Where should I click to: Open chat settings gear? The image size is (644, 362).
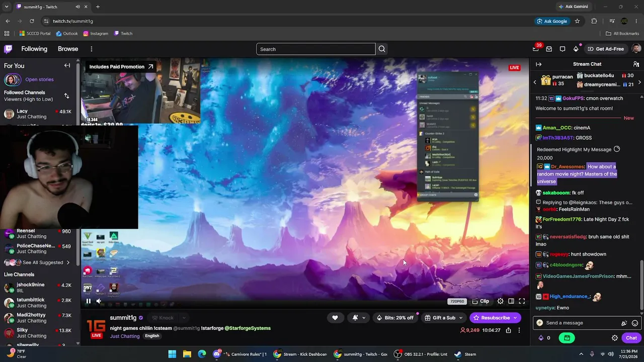(x=614, y=338)
